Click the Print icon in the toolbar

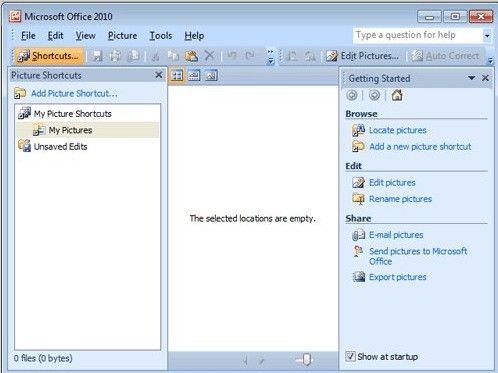pos(115,56)
